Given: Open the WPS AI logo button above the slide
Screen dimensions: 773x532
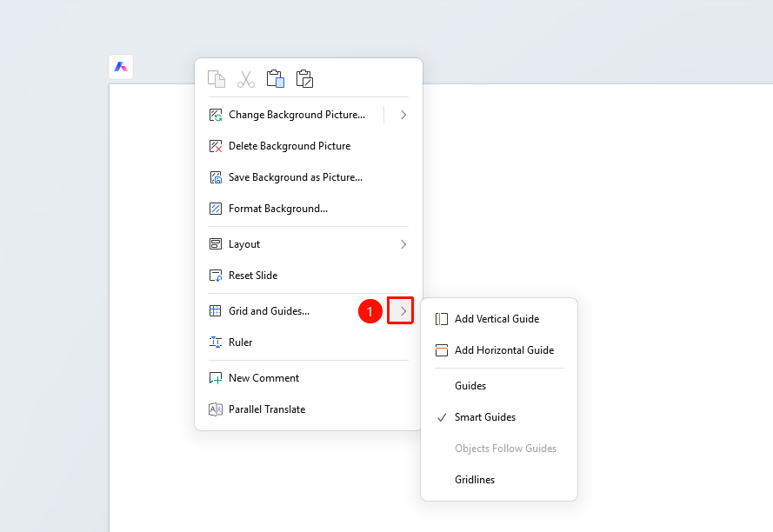Looking at the screenshot, I should 121,67.
